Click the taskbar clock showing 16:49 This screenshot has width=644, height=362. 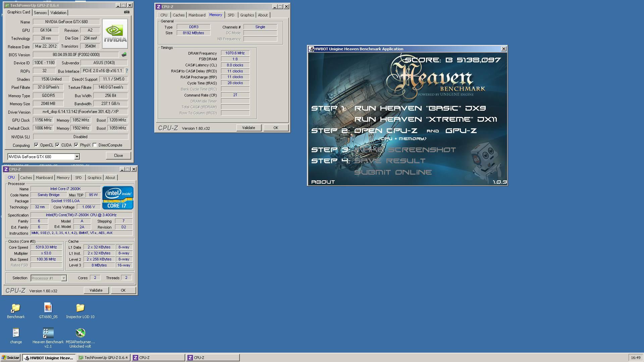(635, 358)
